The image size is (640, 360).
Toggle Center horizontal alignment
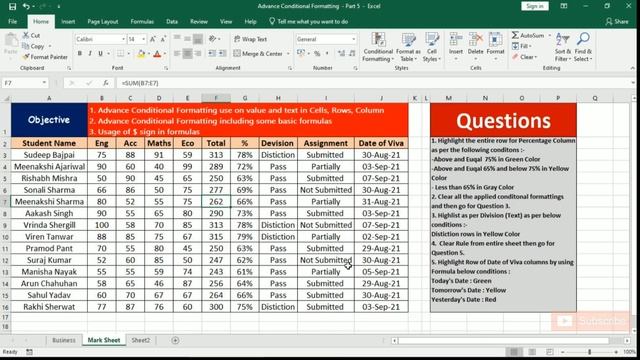coord(187,53)
